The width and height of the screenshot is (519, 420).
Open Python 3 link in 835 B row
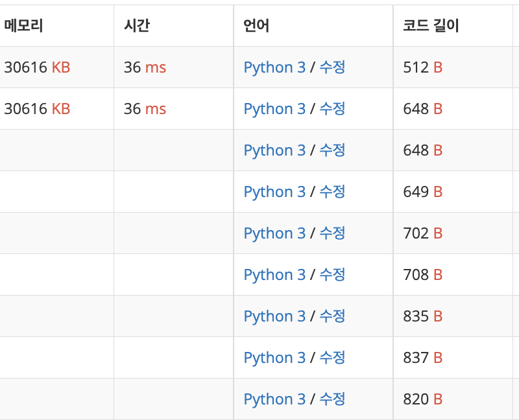click(274, 316)
